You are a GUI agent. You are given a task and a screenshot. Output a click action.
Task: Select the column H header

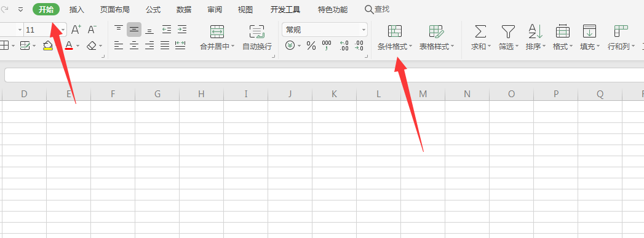point(201,94)
